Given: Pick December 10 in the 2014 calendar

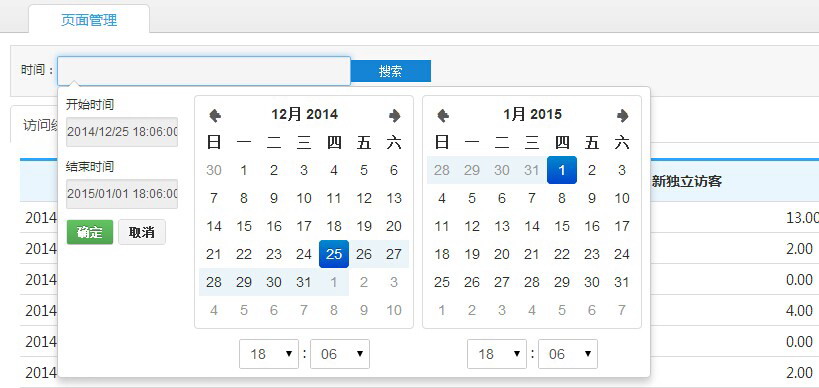Looking at the screenshot, I should click(x=304, y=198).
